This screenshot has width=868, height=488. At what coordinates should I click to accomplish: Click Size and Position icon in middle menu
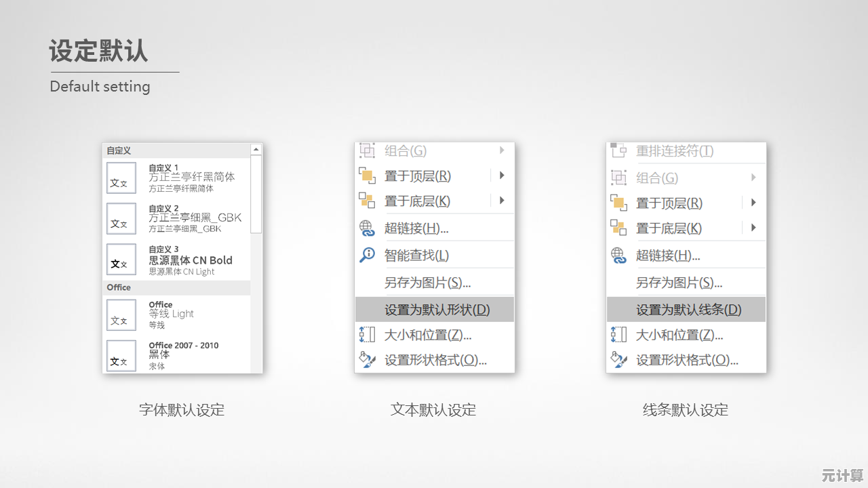point(367,335)
